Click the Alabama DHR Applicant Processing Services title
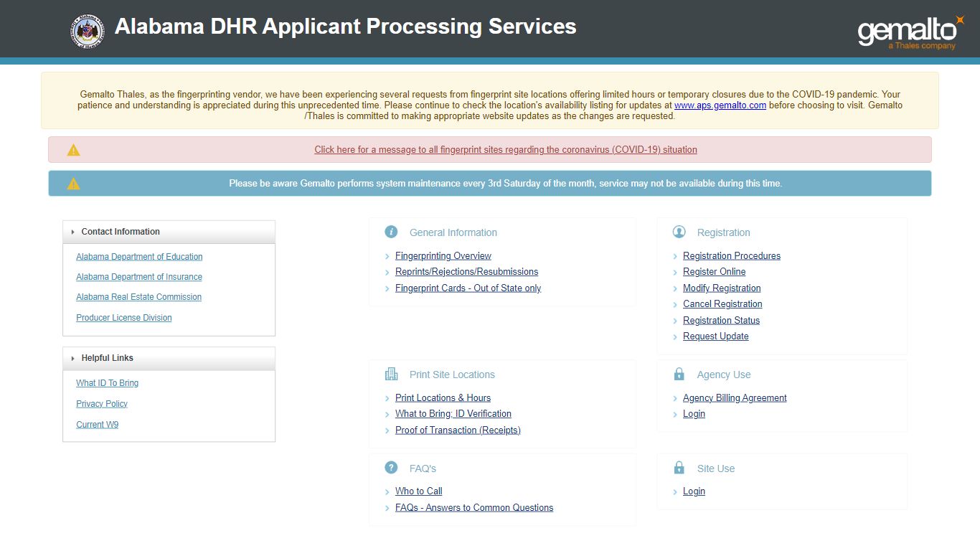Viewport: 980px width, 551px height. pos(346,27)
